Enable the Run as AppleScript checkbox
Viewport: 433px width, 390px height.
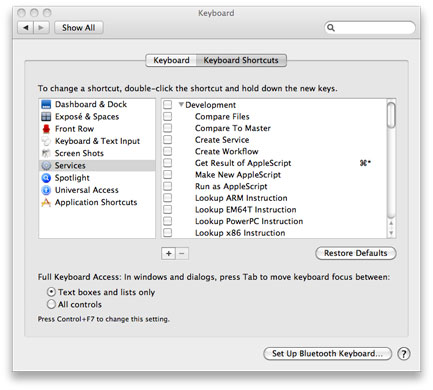168,186
